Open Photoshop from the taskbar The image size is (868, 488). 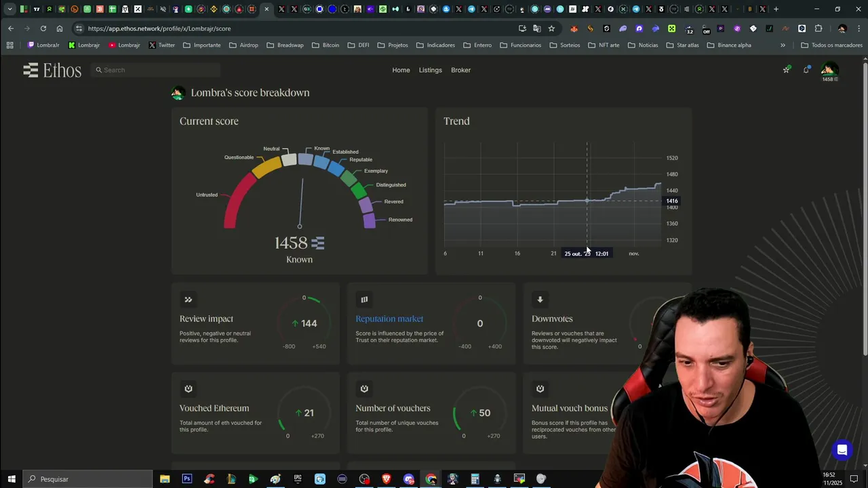pos(186,479)
